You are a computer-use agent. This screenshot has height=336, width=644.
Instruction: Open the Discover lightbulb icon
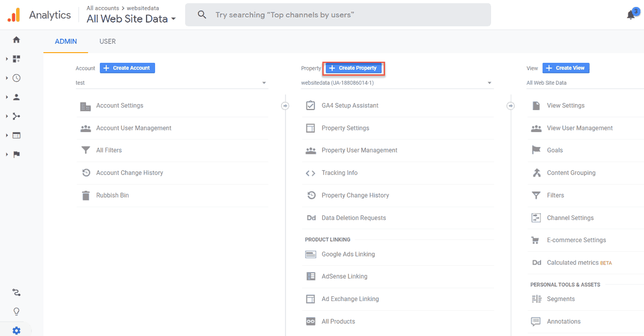[x=16, y=311]
